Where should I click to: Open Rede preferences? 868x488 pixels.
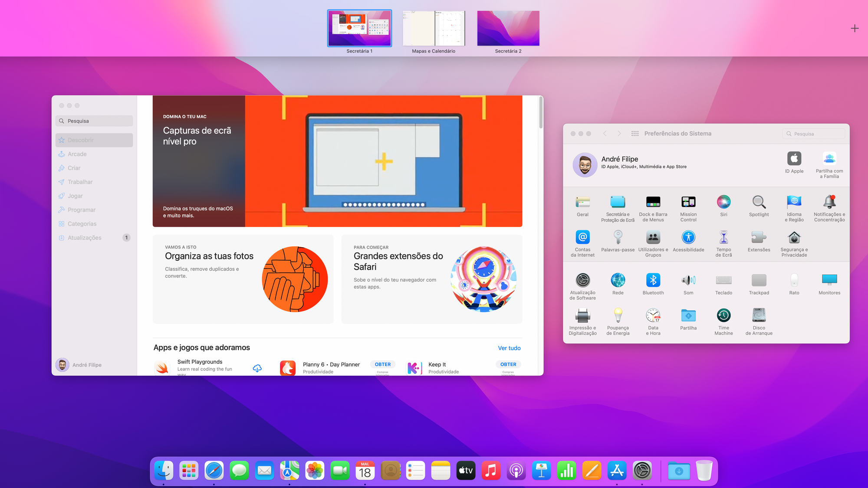(618, 284)
